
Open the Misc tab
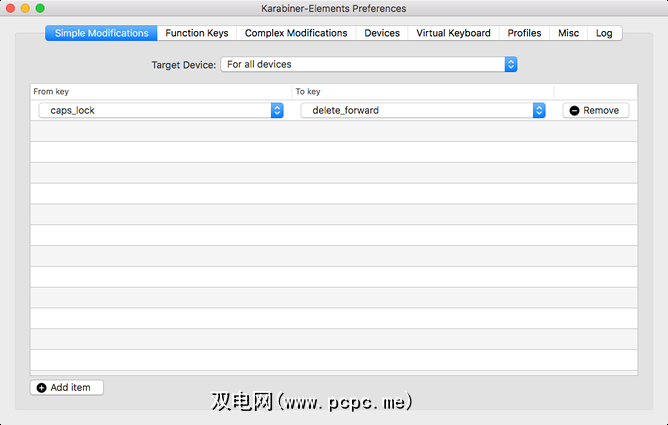coord(568,33)
